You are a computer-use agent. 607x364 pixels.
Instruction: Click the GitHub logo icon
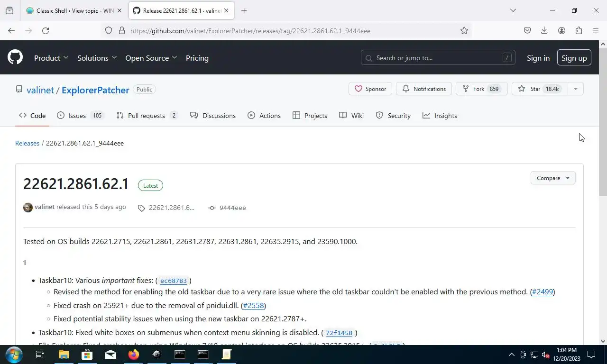15,58
